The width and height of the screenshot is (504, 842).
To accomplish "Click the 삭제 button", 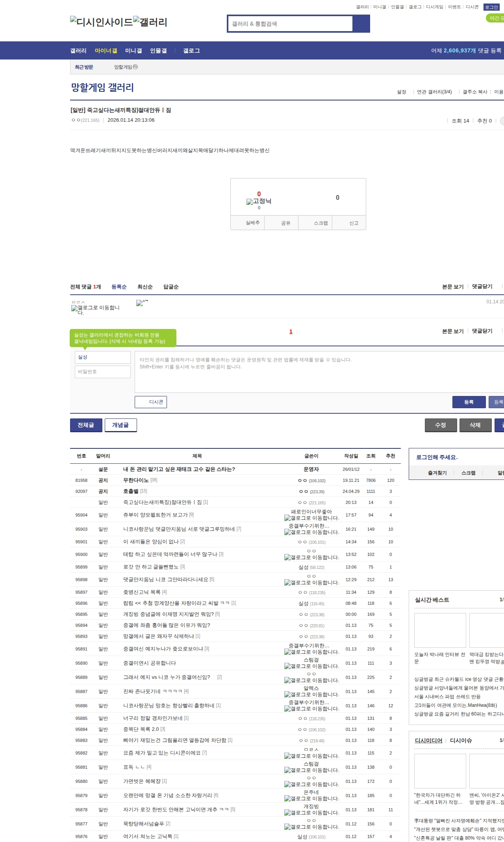I will pos(475,425).
